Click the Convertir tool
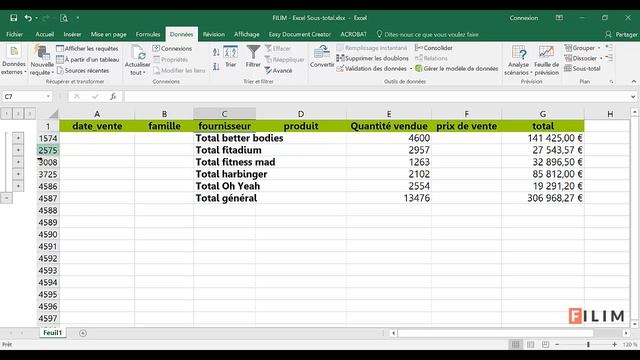This screenshot has height=360, width=640. click(x=322, y=56)
